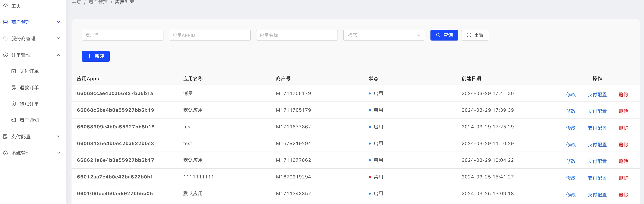Screen dimensions: 644x204
Task: Focus the 应用名称 input field
Action: tap(297, 35)
